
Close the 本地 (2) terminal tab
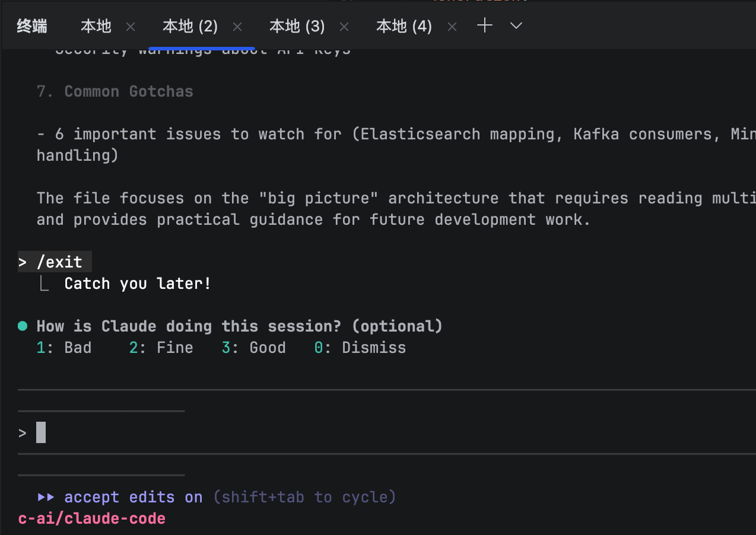237,27
